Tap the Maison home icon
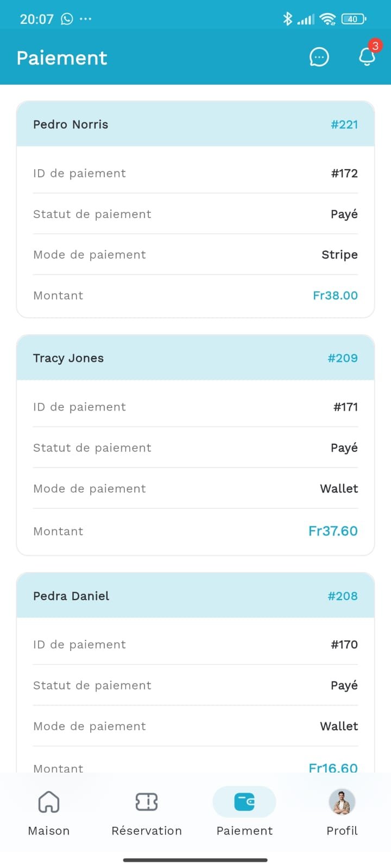Screen dimensions: 391x868 (49, 802)
